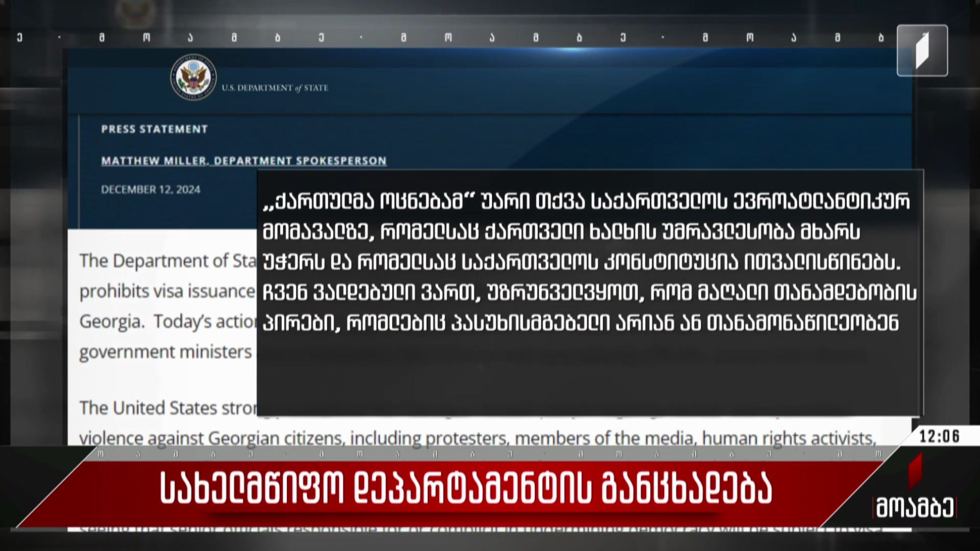The width and height of the screenshot is (980, 551).
Task: Click the 'The United States stron' line
Action: 168,408
